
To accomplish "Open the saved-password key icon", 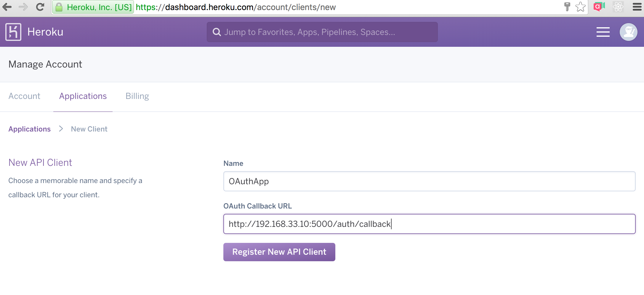I will click(567, 7).
